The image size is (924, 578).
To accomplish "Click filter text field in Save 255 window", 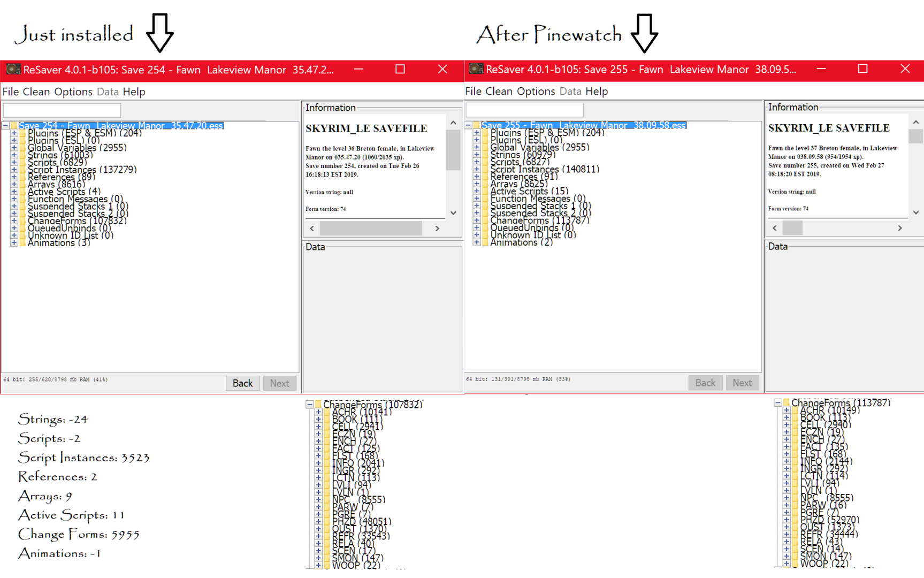I will (525, 110).
